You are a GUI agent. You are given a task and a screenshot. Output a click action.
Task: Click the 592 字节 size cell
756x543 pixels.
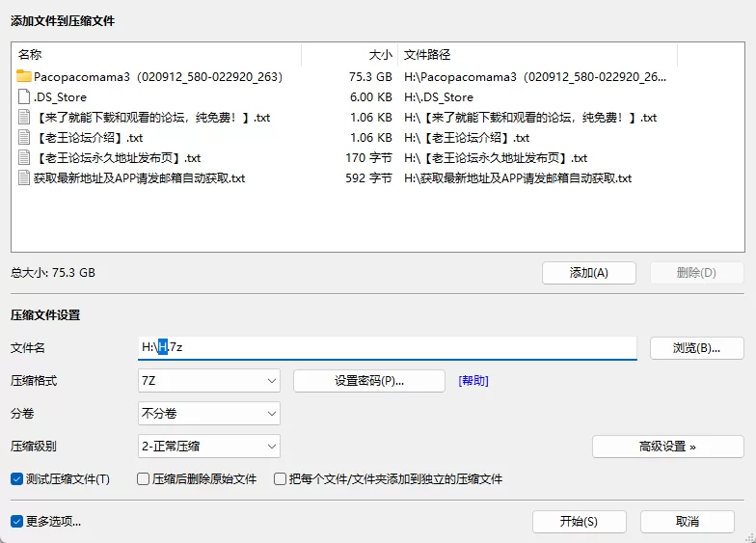tap(368, 177)
